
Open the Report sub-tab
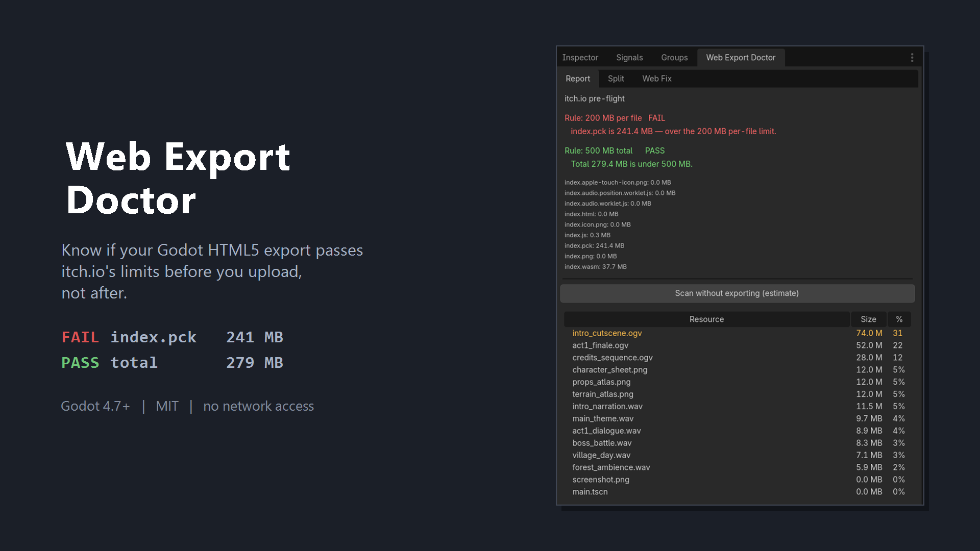point(578,79)
